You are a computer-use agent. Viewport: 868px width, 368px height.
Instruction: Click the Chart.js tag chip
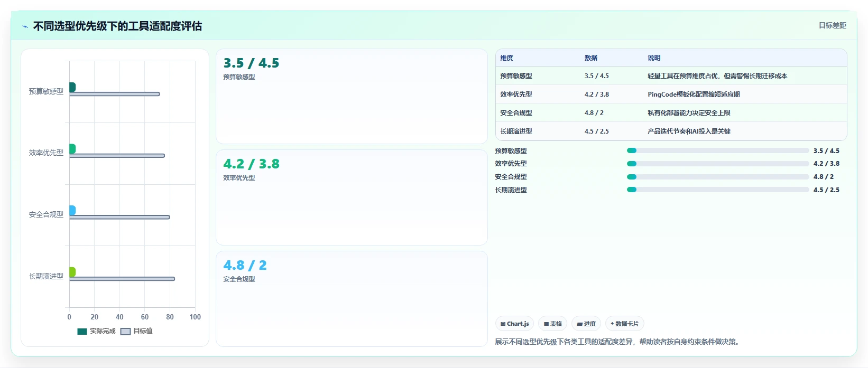point(514,324)
